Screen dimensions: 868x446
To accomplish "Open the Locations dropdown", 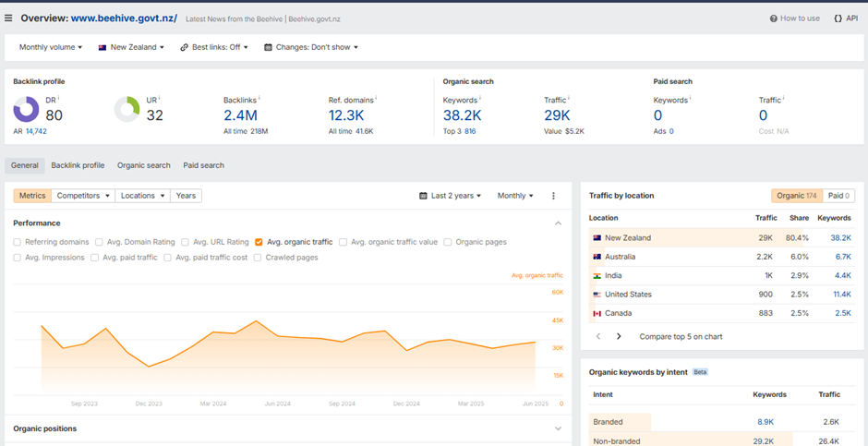I will pos(143,196).
